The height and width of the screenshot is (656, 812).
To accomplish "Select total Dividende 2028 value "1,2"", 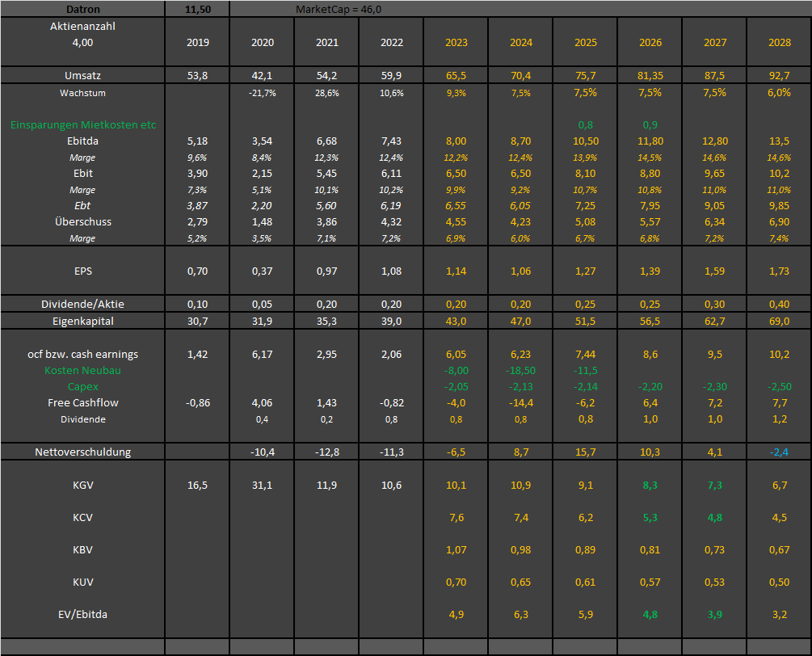I will click(780, 418).
